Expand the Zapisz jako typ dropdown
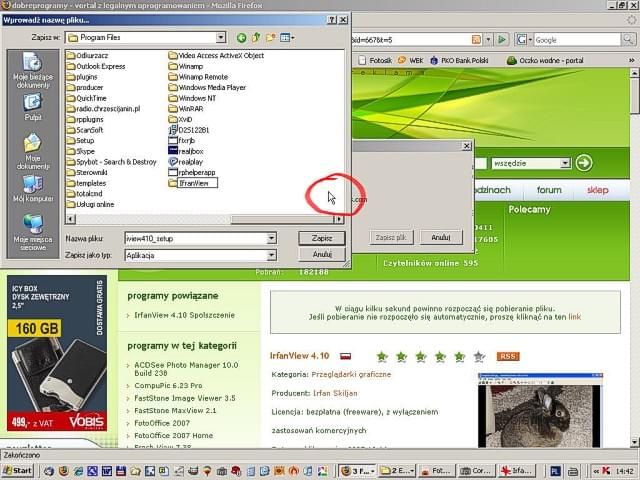 271,256
